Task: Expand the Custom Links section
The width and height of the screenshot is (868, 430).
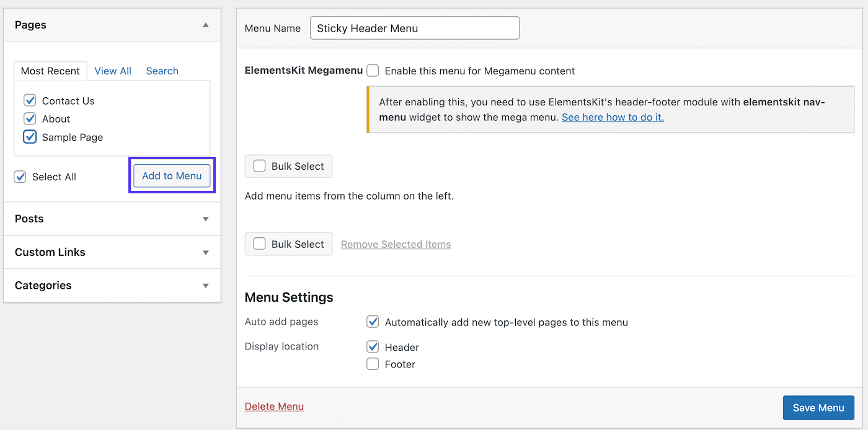Action: [x=205, y=252]
